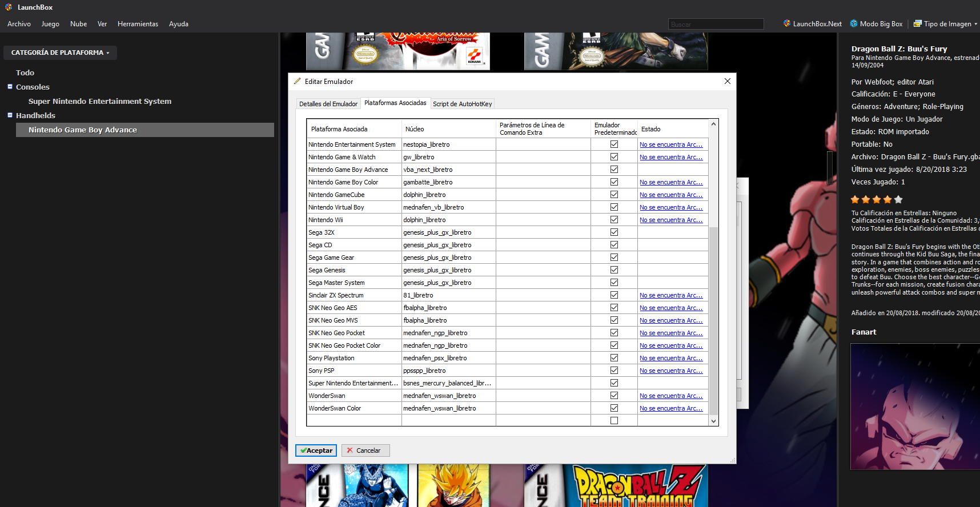Image resolution: width=980 pixels, height=507 pixels.
Task: Open the Ayuda menu
Action: 179,24
